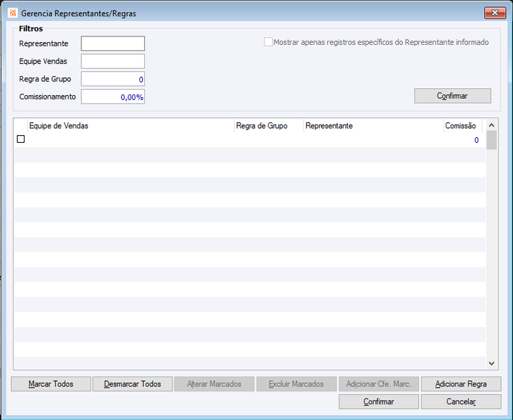Click the Desmarcar Todos button
Screen dimensions: 513x420
[x=132, y=384]
